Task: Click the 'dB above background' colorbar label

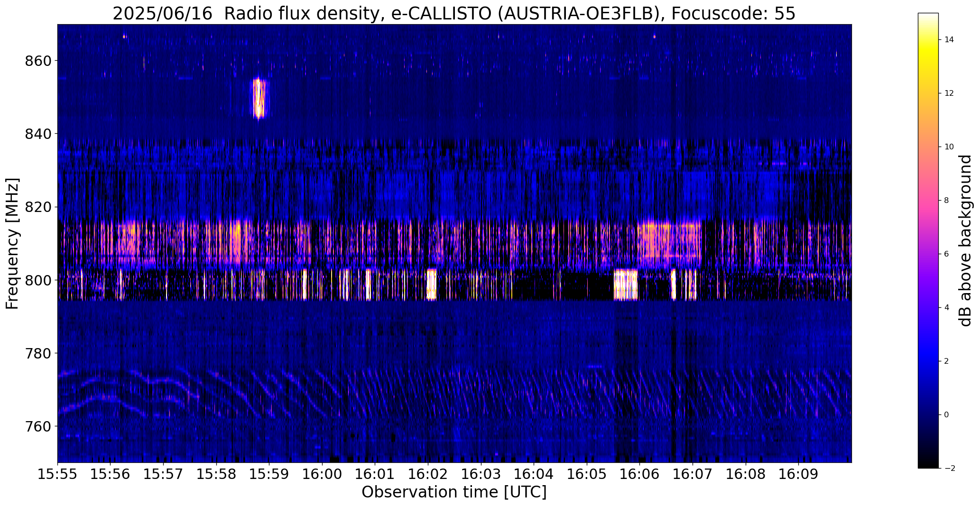Action: point(966,241)
